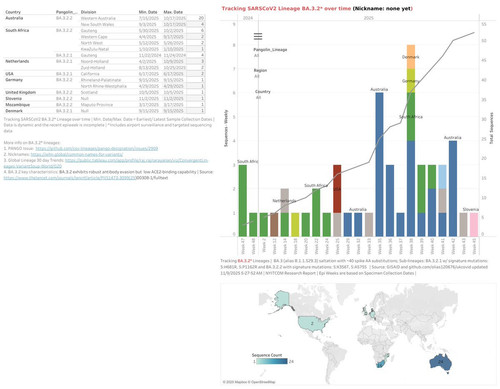Click the Maputo Province division cell

97,105
